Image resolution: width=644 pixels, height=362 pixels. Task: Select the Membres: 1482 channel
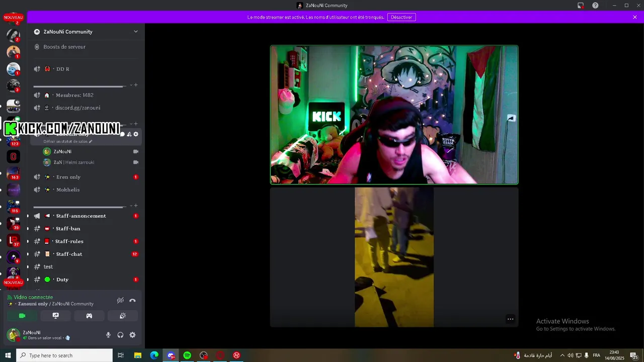(86, 95)
